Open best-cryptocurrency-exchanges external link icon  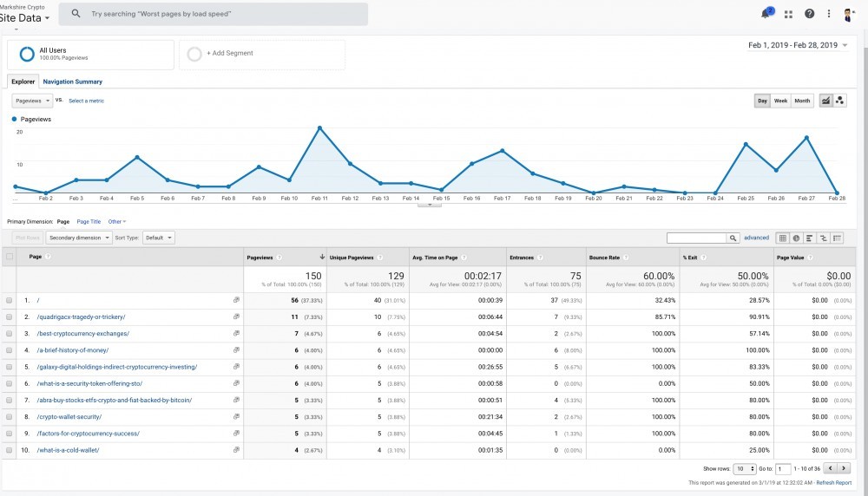(x=236, y=334)
